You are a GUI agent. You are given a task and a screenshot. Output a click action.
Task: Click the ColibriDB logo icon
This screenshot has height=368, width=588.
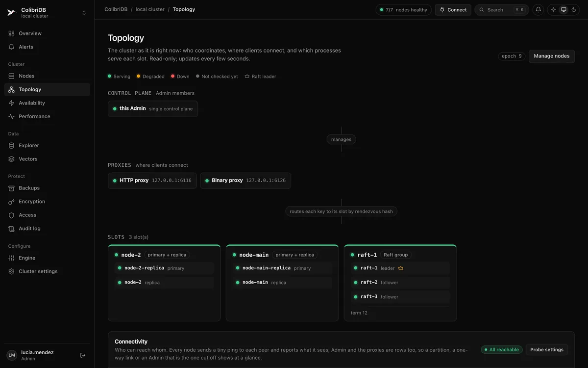pos(12,13)
